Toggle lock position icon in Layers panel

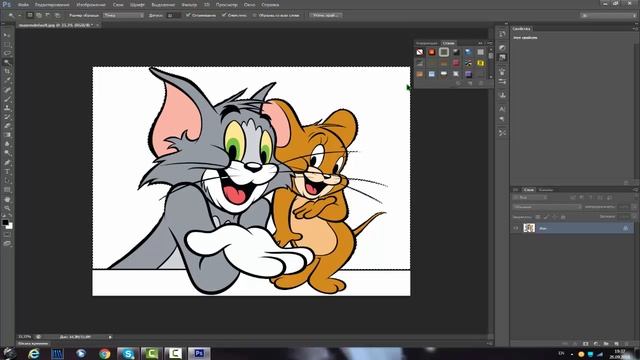click(555, 217)
